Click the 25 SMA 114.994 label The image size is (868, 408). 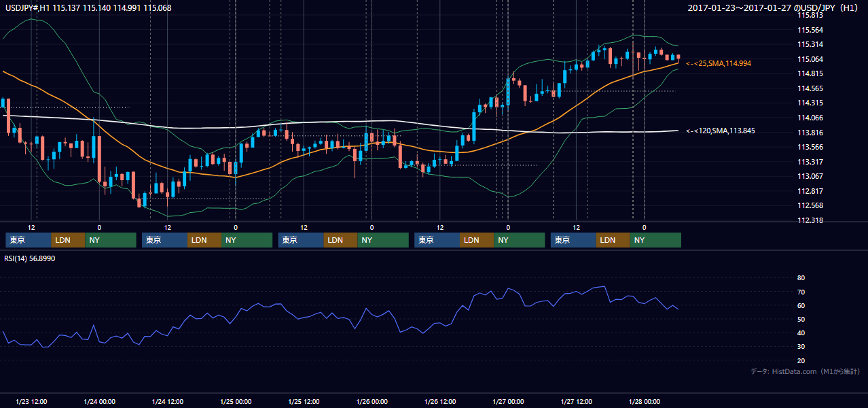tap(719, 63)
